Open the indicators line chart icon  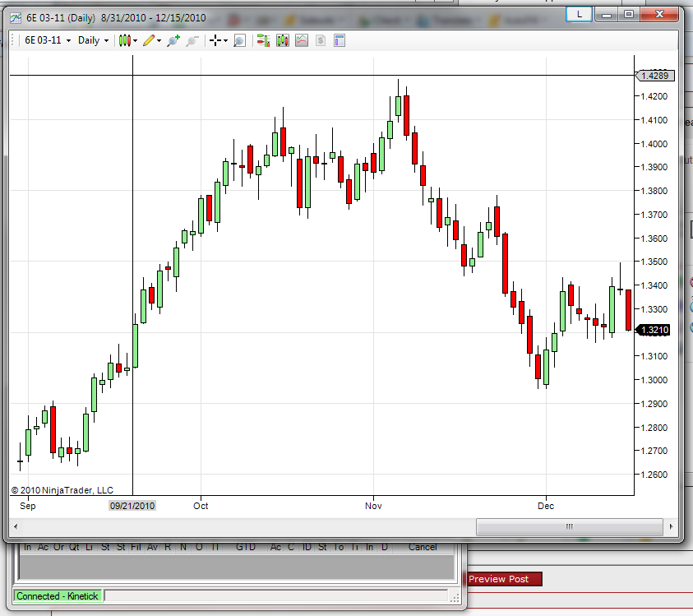(x=302, y=40)
